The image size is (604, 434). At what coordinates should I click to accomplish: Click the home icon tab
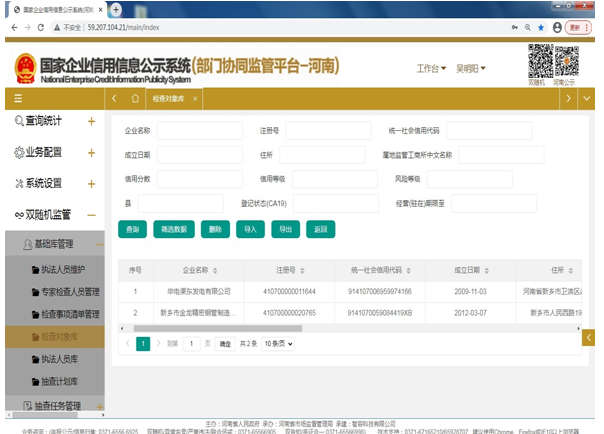[136, 99]
